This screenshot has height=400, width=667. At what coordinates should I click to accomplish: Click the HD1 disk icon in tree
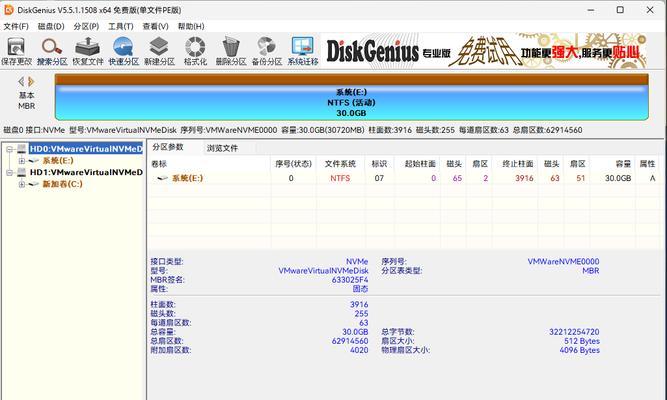pos(22,172)
